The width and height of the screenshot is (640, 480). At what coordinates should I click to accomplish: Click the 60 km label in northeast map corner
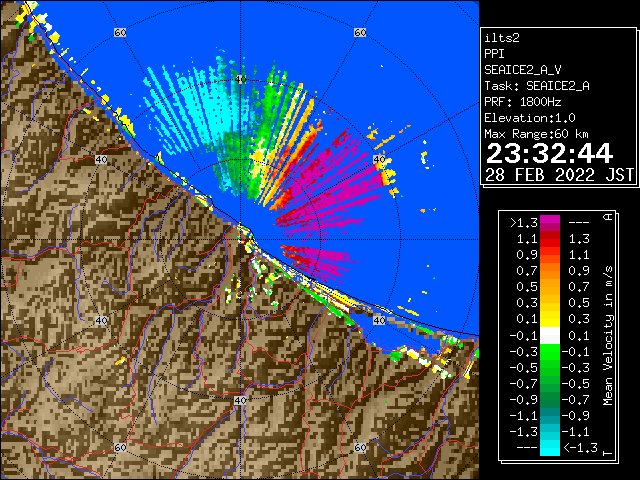pyautogui.click(x=360, y=32)
